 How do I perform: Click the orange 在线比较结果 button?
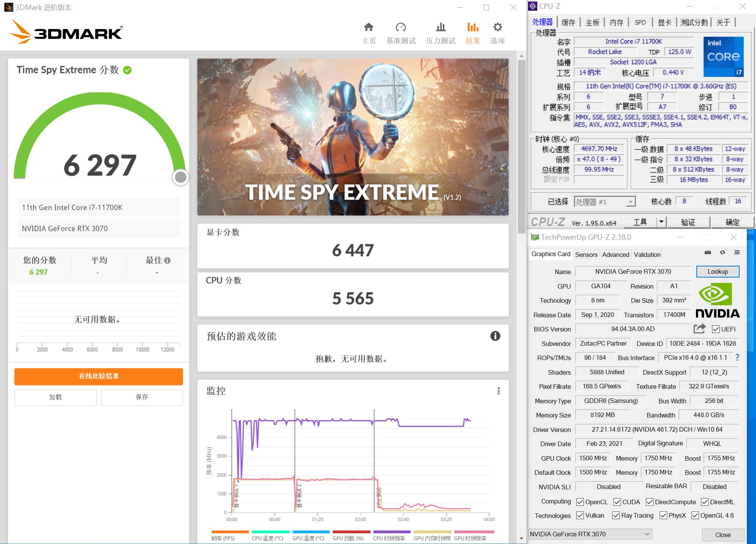click(98, 377)
